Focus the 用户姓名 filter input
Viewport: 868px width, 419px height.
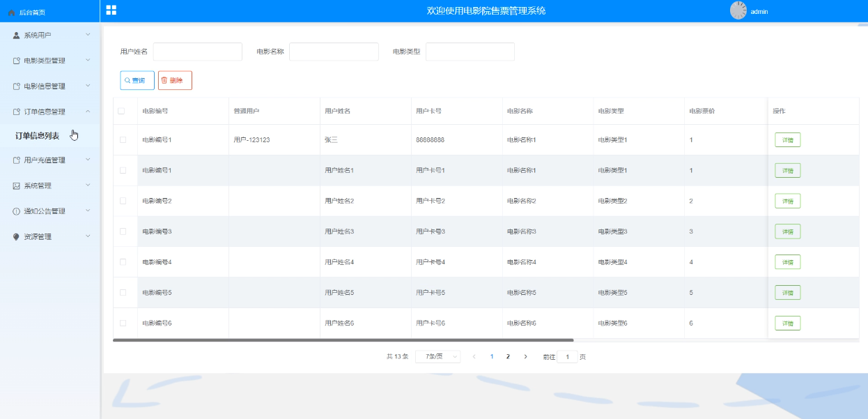pyautogui.click(x=198, y=52)
